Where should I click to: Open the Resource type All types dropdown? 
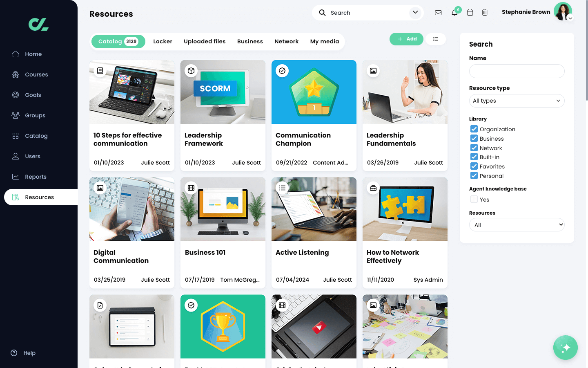click(x=517, y=101)
